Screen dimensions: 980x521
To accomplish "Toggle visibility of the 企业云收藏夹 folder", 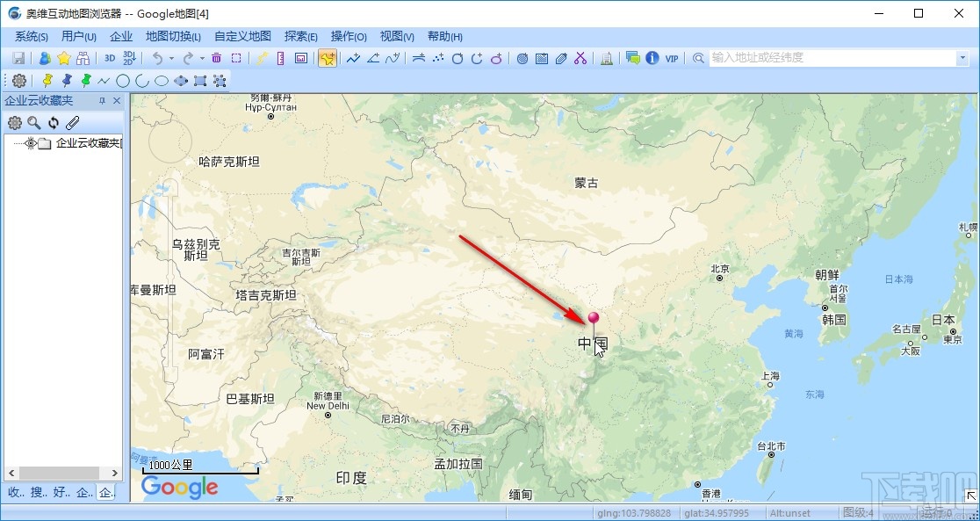I will pos(30,143).
